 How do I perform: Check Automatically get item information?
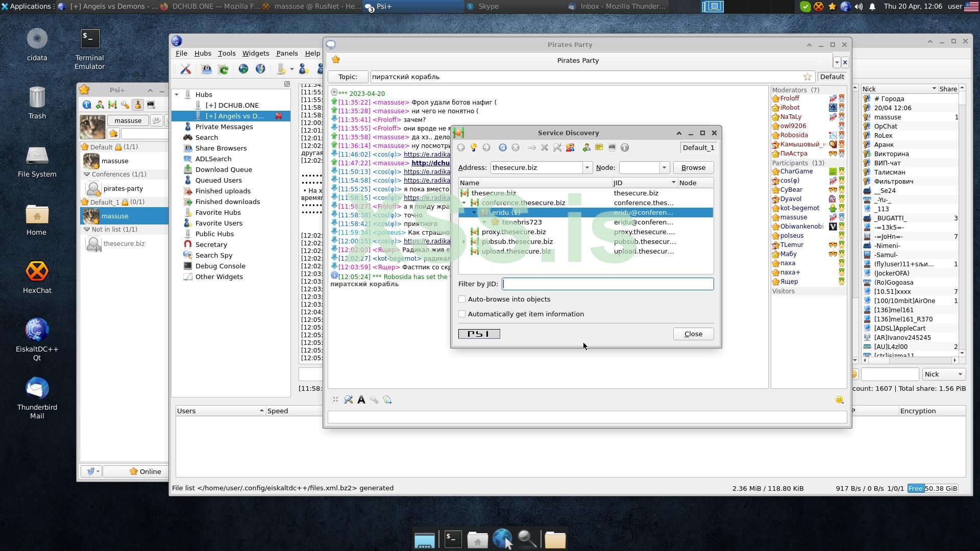tap(462, 314)
